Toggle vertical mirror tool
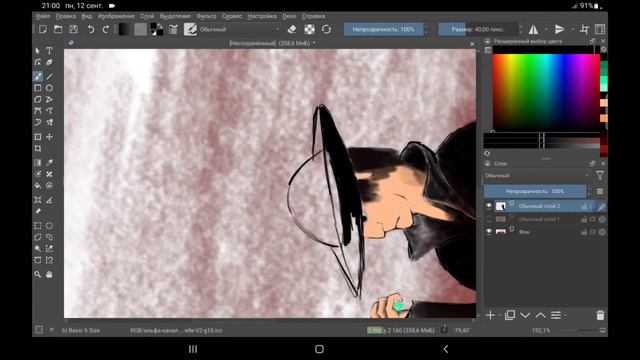 (560, 29)
